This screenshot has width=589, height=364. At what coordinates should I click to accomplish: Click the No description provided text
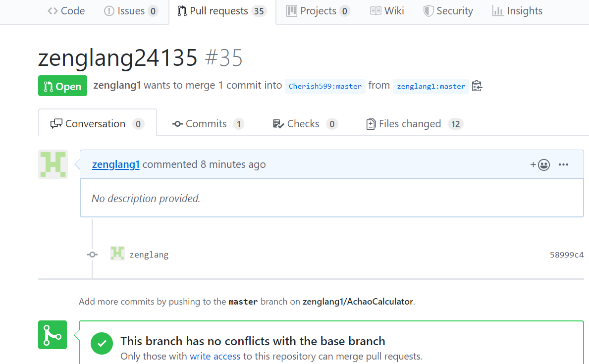click(146, 198)
